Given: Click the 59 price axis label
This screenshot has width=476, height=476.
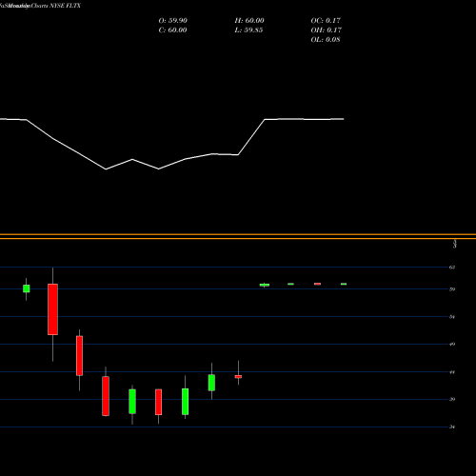Looking at the screenshot, I should point(452,289).
